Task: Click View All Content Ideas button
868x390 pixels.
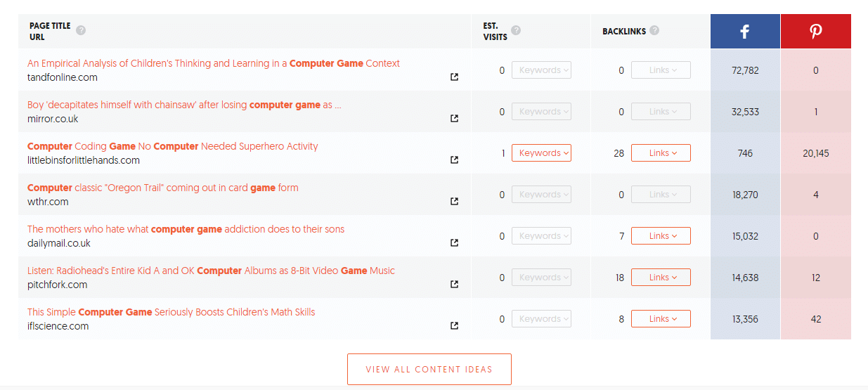Action: [429, 370]
